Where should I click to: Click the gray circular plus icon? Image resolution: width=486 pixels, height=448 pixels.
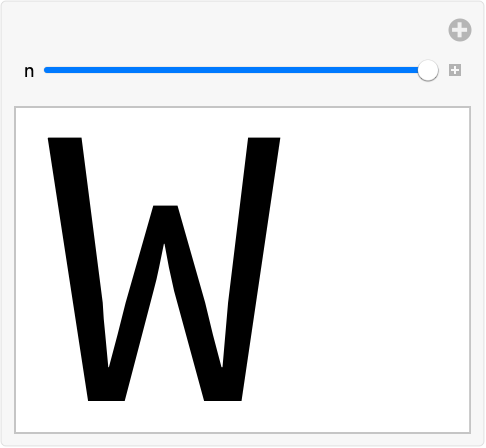click(x=460, y=30)
